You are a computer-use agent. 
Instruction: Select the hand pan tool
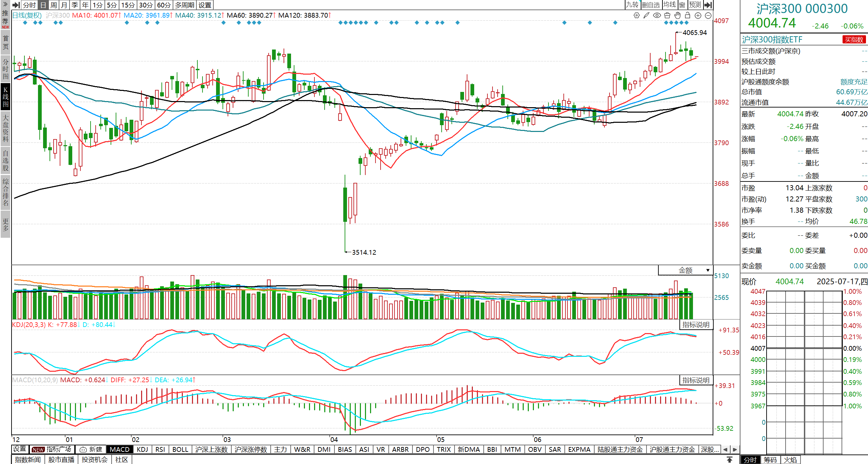click(677, 15)
